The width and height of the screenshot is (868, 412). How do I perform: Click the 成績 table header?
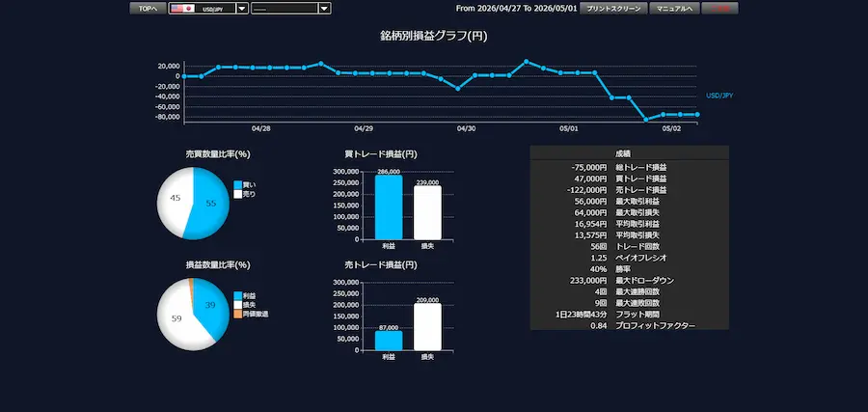click(623, 152)
